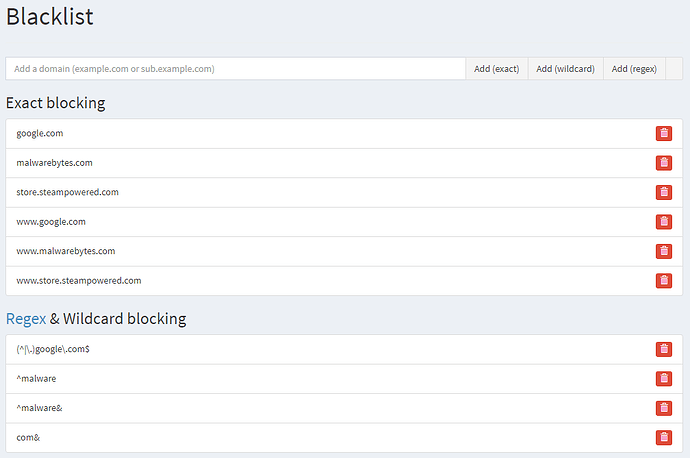Select the ^malware regex row text
The image size is (690, 458).
(x=36, y=379)
